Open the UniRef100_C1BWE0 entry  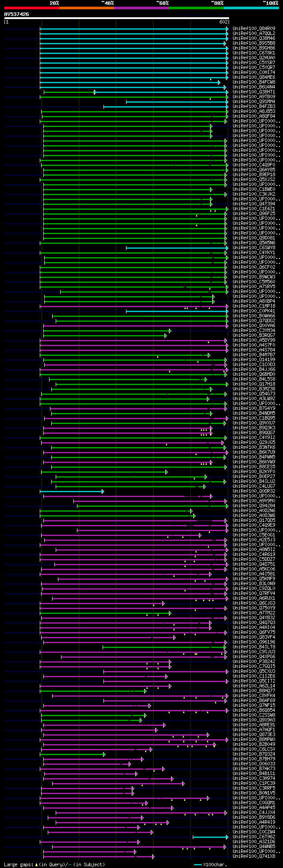254,189
